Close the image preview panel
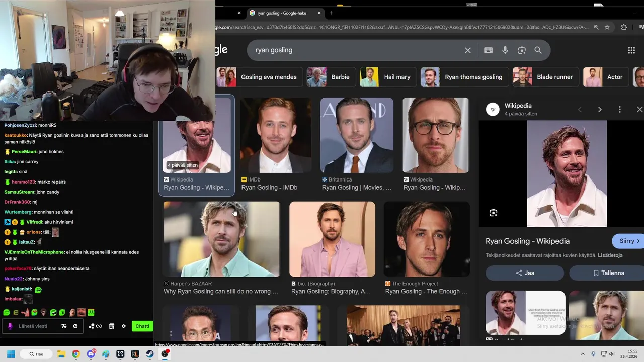Image resolution: width=644 pixels, height=362 pixels. tap(639, 109)
